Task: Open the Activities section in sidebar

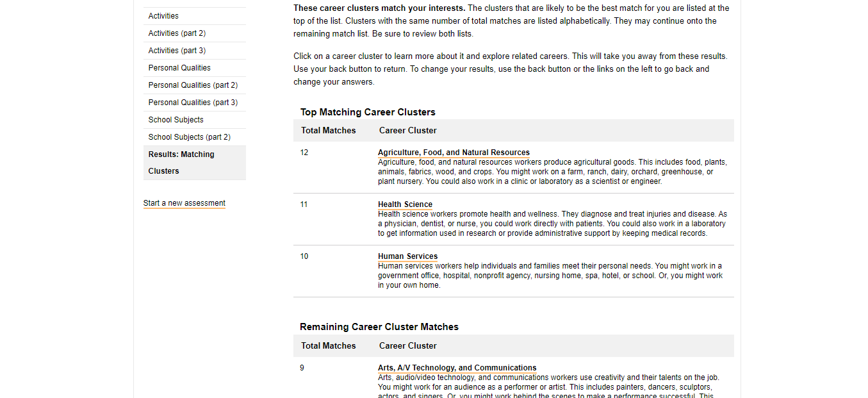Action: [x=163, y=16]
